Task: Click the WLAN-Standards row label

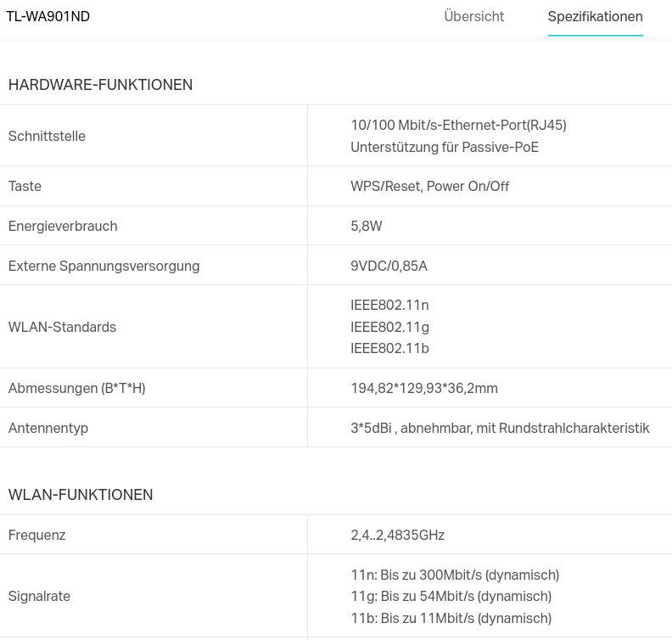Action: click(x=62, y=327)
